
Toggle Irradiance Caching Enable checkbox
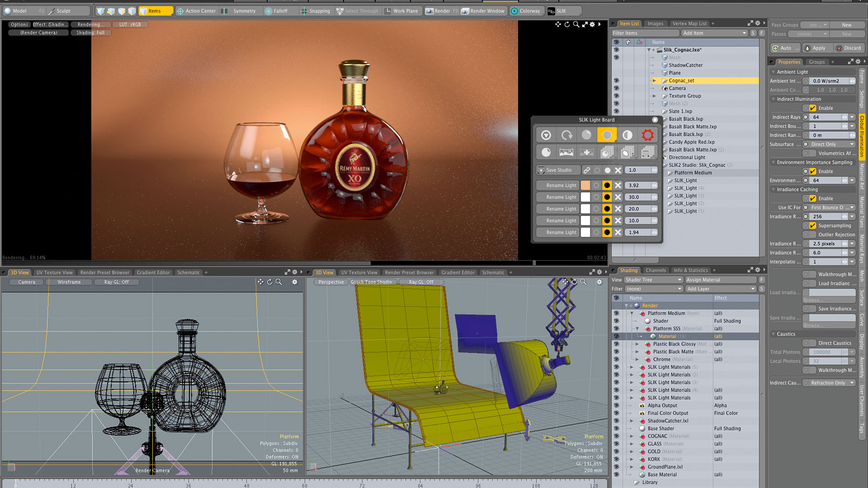click(813, 198)
